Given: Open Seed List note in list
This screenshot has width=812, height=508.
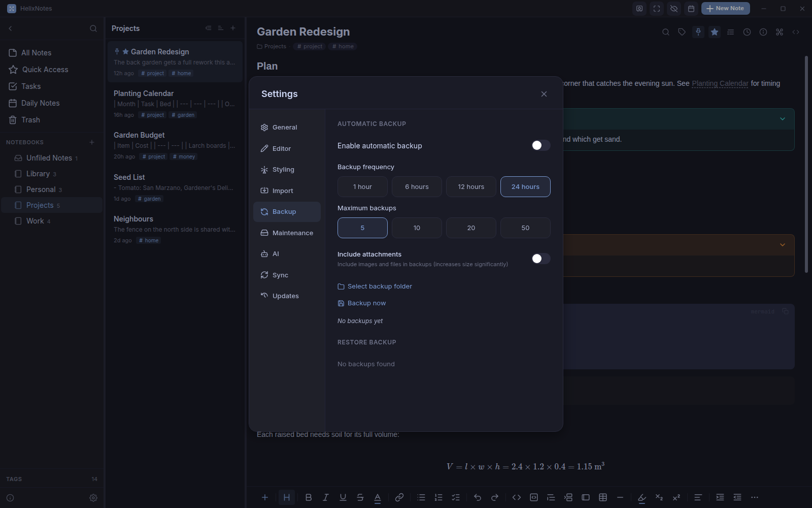Looking at the screenshot, I should point(175,187).
